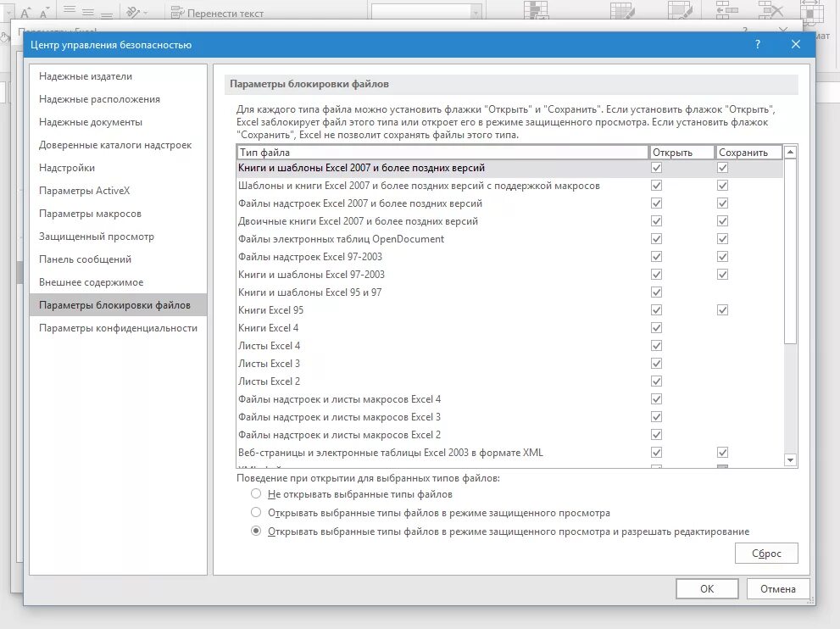Toggle Открыть for Листы Excel 4
Screen dimensions: 840x629
point(656,346)
